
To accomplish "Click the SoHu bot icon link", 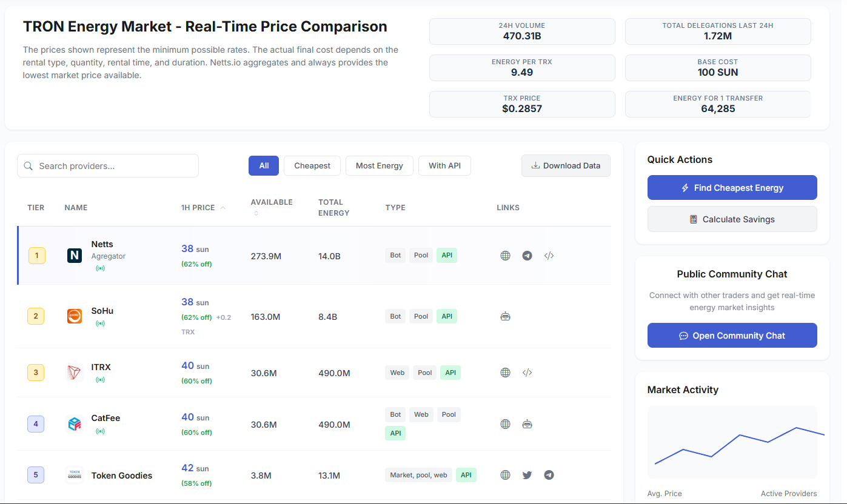I will pyautogui.click(x=505, y=316).
